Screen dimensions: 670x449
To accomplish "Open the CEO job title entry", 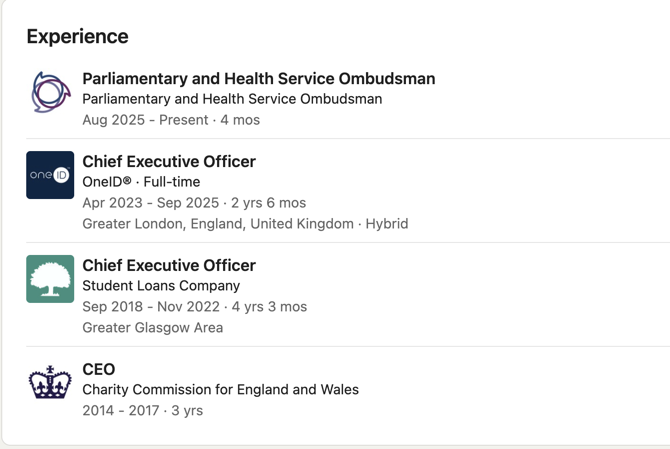I will coord(99,370).
